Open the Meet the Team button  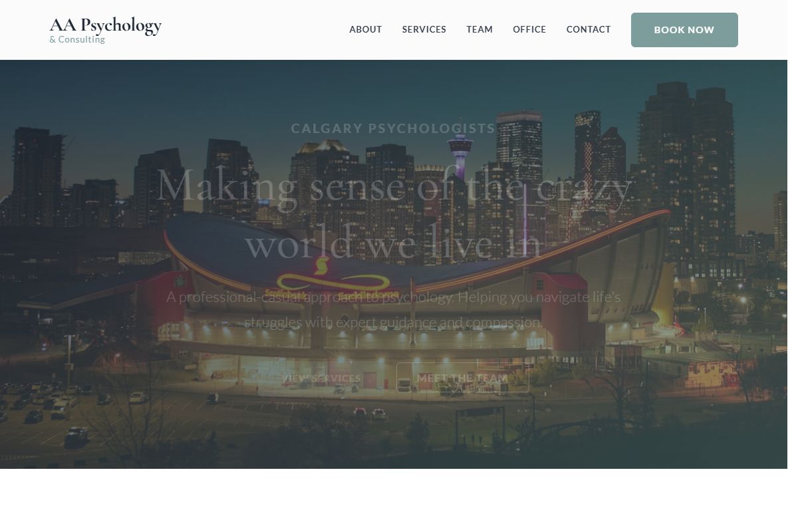click(x=462, y=378)
